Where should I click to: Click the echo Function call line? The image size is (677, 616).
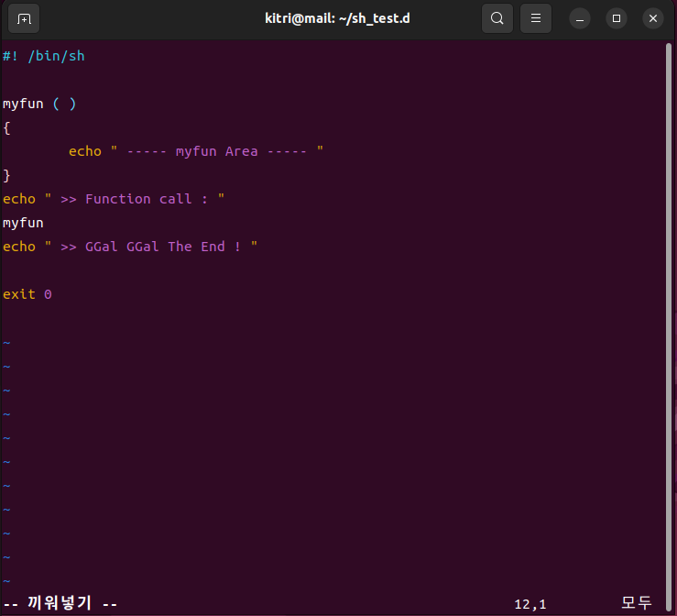click(114, 199)
